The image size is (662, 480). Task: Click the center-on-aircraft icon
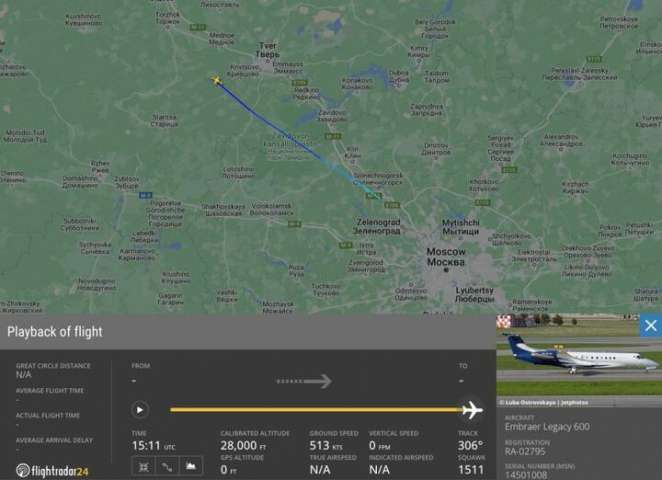(x=144, y=466)
